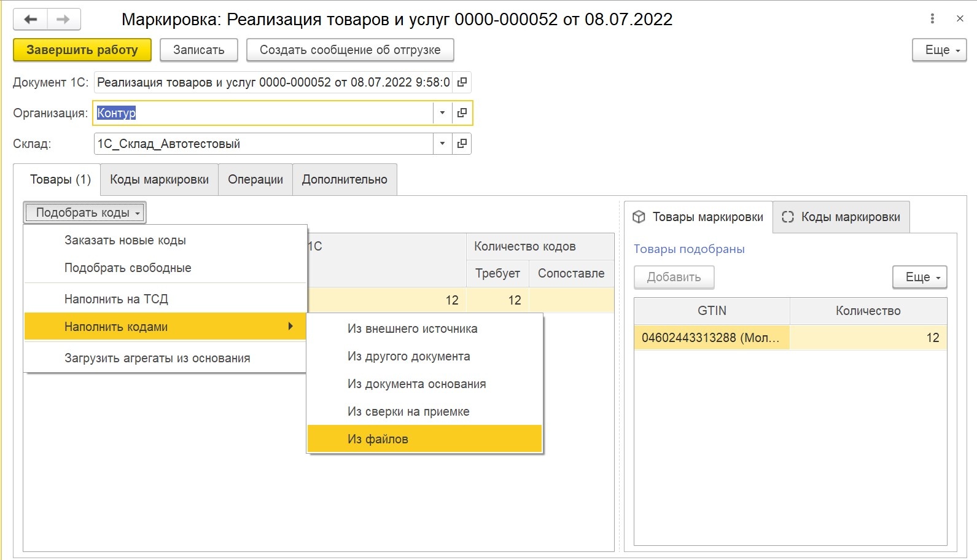Viewport: 977px width, 560px height.
Task: Expand the Организация dropdown list
Action: pos(442,113)
